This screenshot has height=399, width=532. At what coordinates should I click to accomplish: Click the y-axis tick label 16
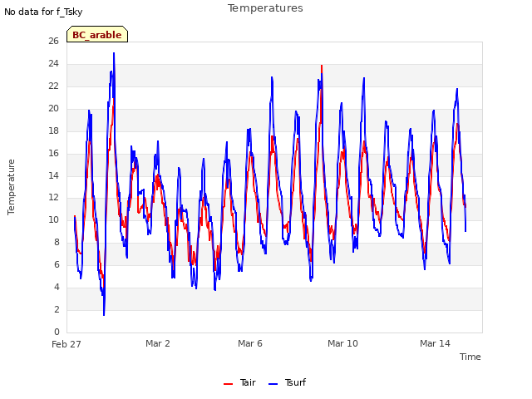pos(53,153)
